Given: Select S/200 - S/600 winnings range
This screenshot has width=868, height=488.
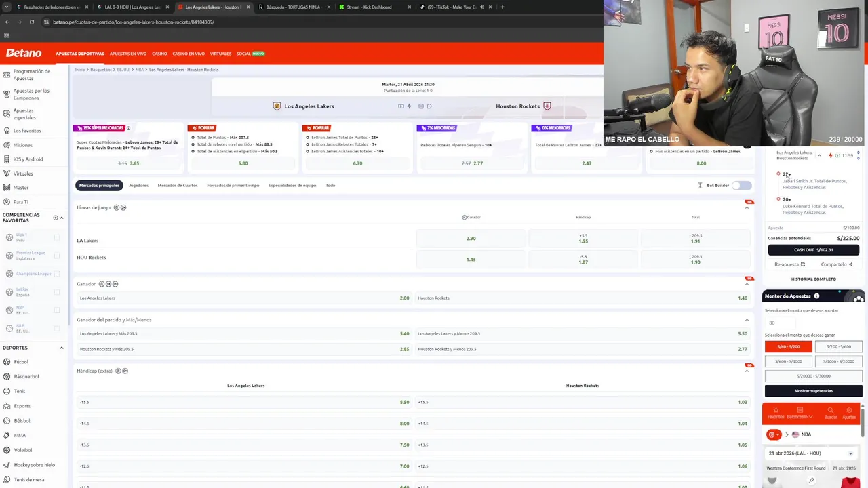Looking at the screenshot, I should 838,346.
